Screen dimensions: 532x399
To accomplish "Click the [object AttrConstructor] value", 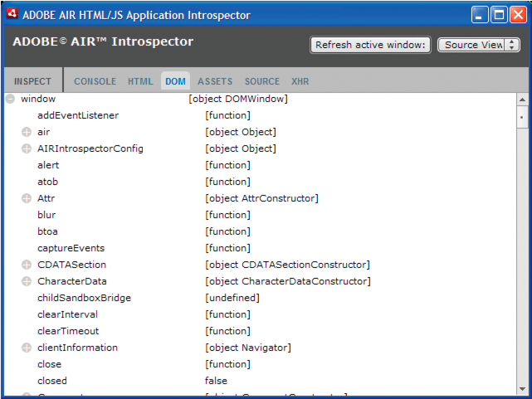I will click(261, 198).
